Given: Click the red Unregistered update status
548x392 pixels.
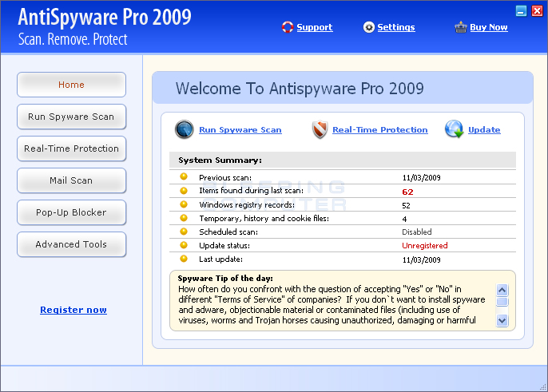Looking at the screenshot, I should click(x=425, y=246).
